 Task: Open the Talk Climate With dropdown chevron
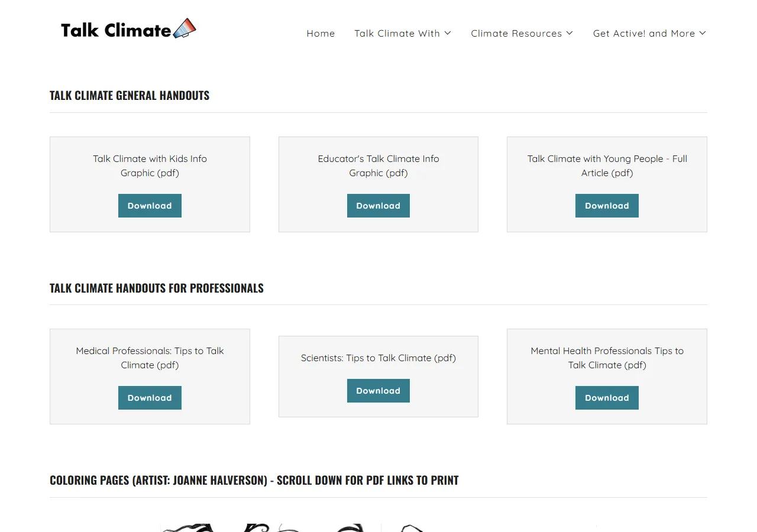click(x=448, y=34)
